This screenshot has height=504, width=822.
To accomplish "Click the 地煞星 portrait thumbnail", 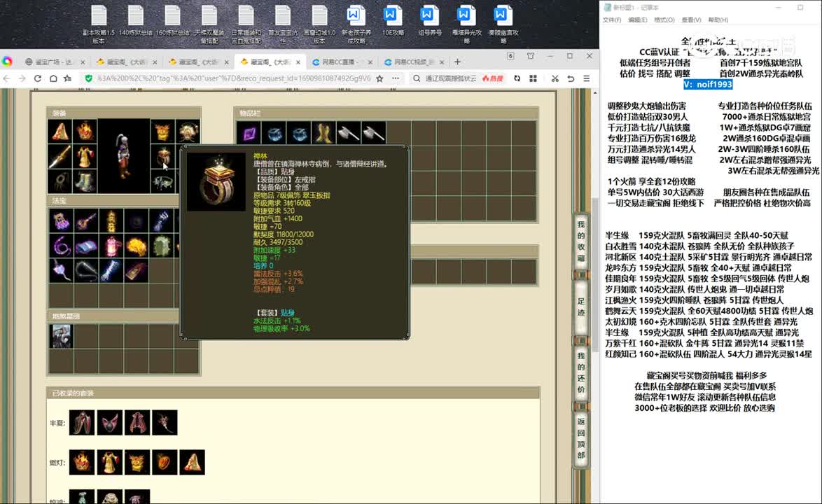I will (x=61, y=336).
